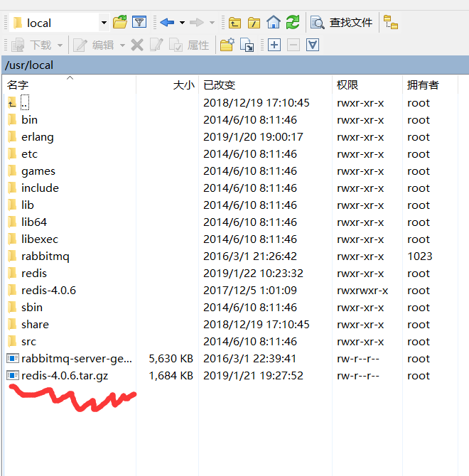Open the back history dropdown arrow
This screenshot has height=476, width=469.
click(182, 23)
